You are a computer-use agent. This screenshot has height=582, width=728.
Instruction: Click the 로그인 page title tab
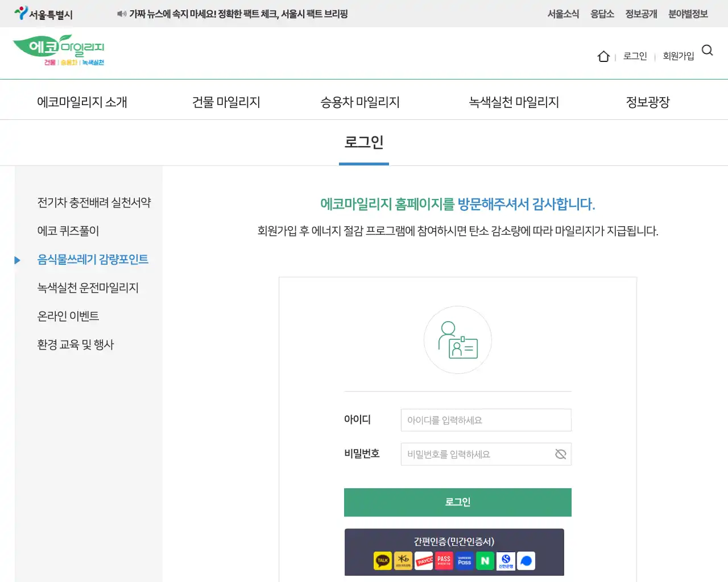[364, 142]
